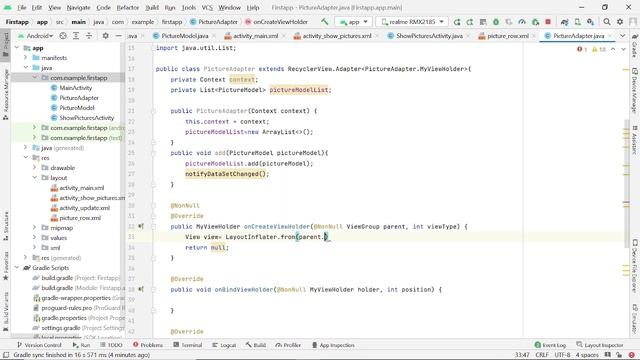Click the Make Project hammer icon
This screenshot has height=360, width=640.
pyautogui.click(x=324, y=22)
